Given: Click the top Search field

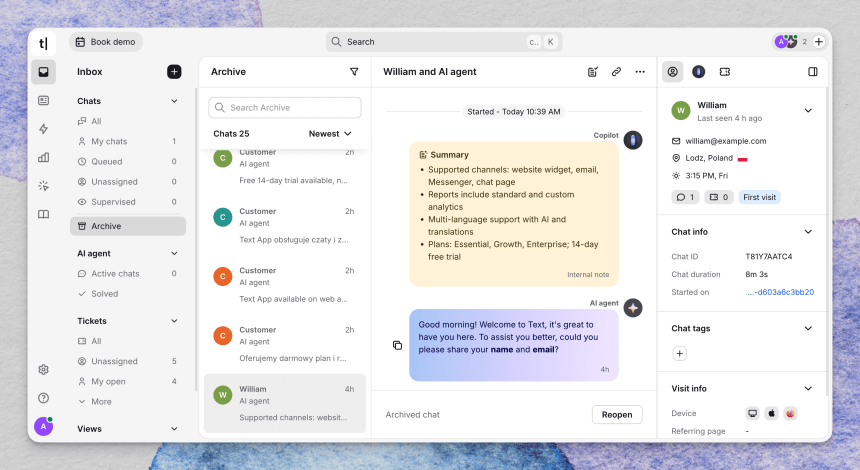Looking at the screenshot, I should pyautogui.click(x=444, y=42).
